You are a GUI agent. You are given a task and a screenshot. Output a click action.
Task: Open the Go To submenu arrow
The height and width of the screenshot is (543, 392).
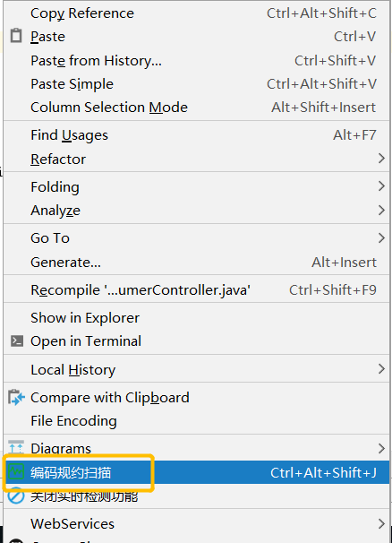(381, 238)
